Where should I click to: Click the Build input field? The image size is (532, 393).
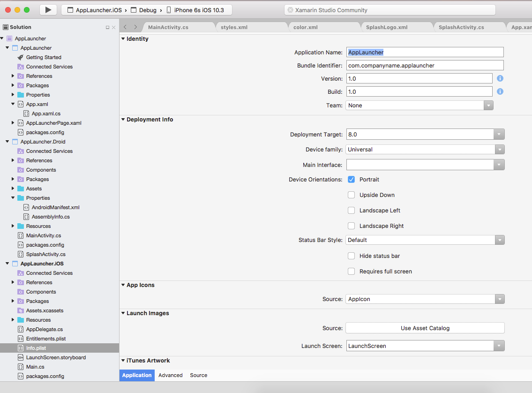[x=420, y=92]
